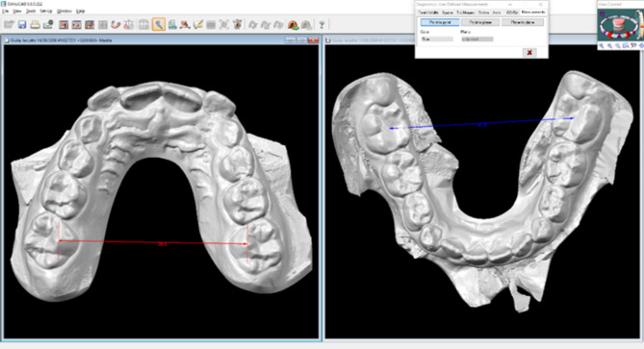Save the case with the floppy disk icon
The image size is (644, 349).
pos(22,25)
